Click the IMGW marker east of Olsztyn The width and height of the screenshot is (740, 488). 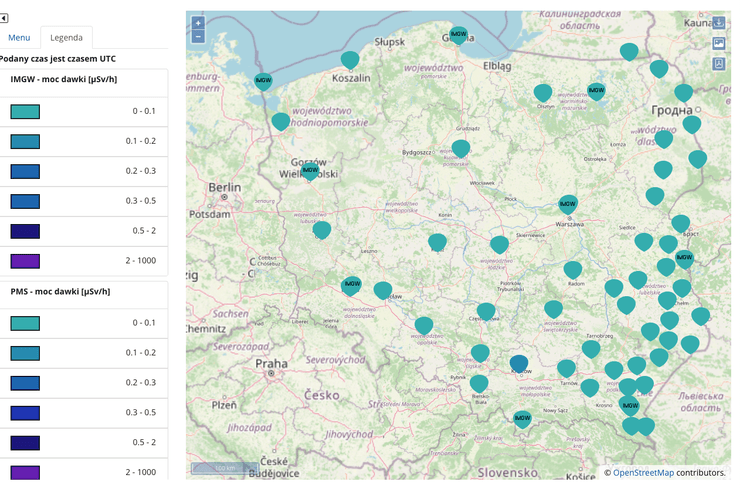point(596,91)
